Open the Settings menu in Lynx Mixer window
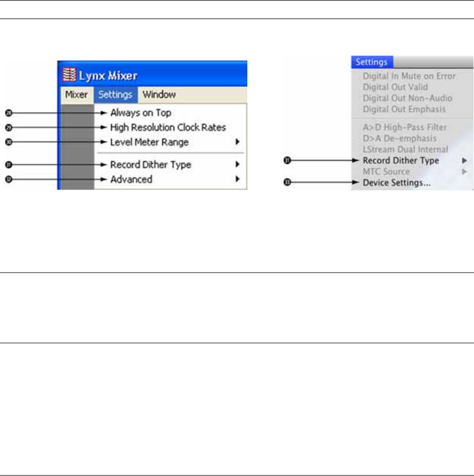The width and height of the screenshot is (474, 476). click(x=116, y=94)
